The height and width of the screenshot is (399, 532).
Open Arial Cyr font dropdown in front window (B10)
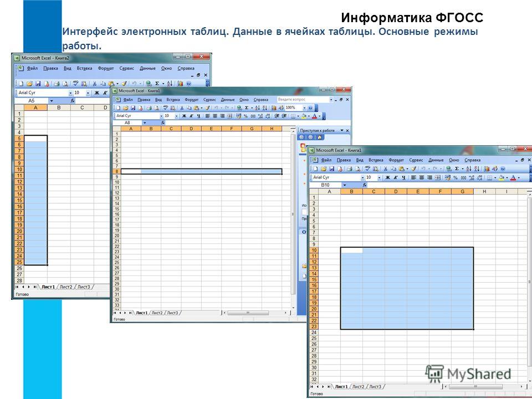point(362,177)
